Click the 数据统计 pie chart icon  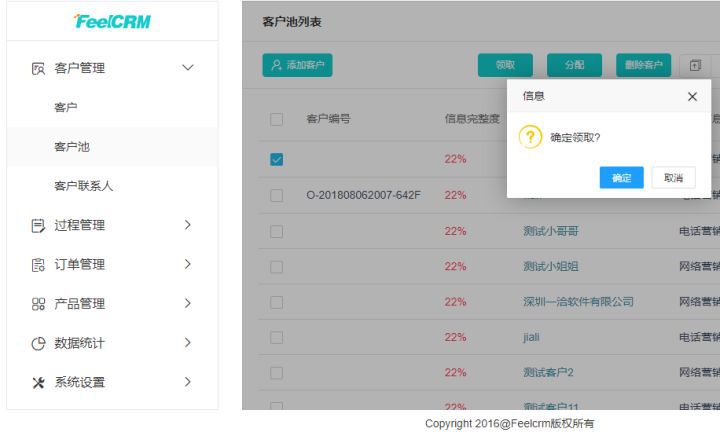tap(38, 343)
